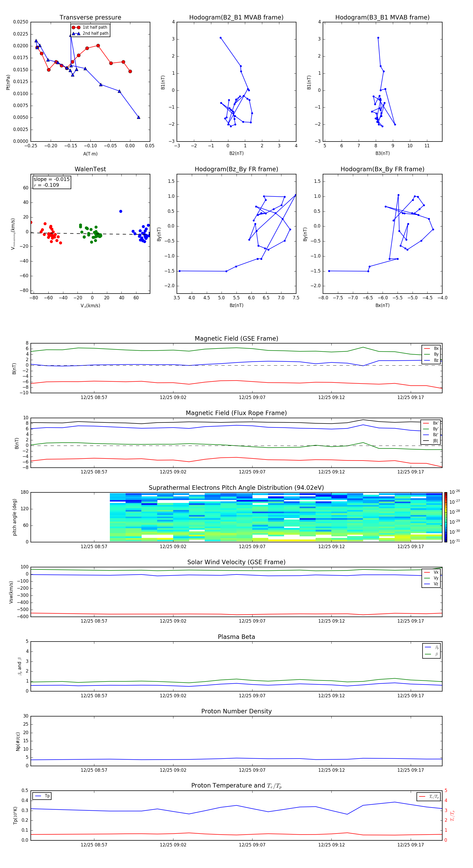Click the "A(T·m)" x-axis label
The image size is (473, 868).
tap(90, 154)
